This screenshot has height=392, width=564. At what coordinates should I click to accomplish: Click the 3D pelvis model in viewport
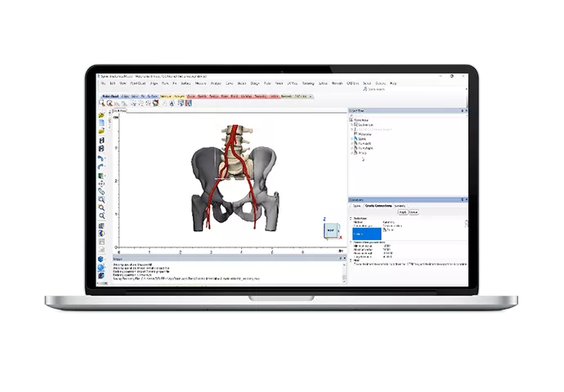click(x=235, y=178)
